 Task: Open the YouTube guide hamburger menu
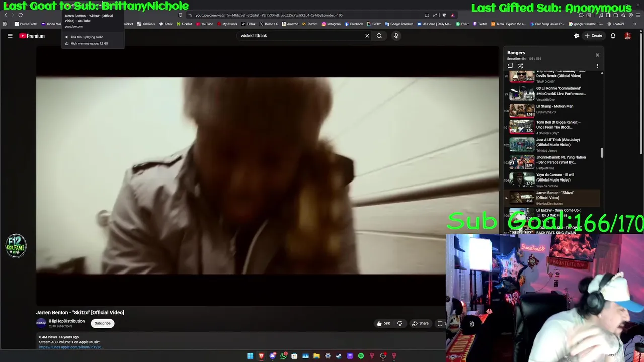pos(10,36)
